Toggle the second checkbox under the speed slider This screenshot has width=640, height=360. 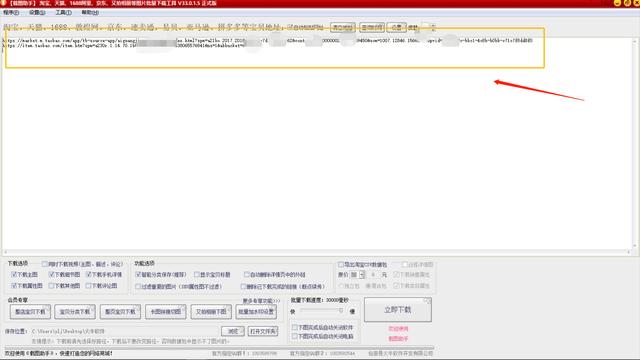[295, 336]
